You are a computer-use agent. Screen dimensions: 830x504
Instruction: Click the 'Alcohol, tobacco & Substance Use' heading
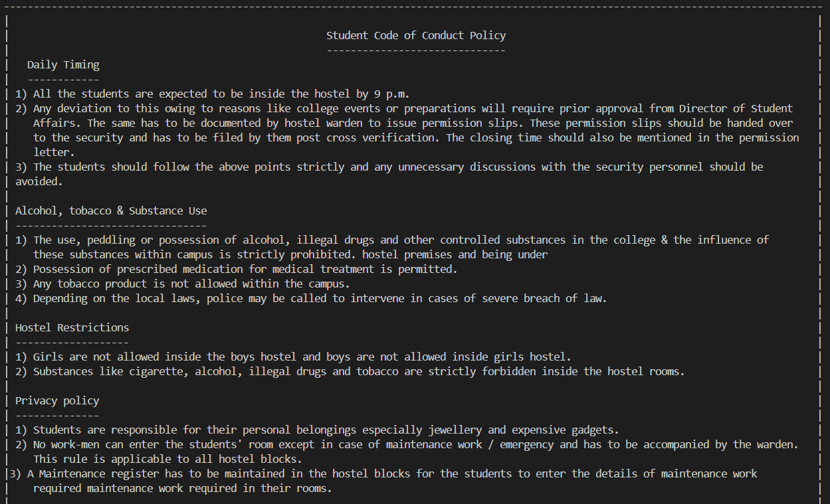click(111, 210)
